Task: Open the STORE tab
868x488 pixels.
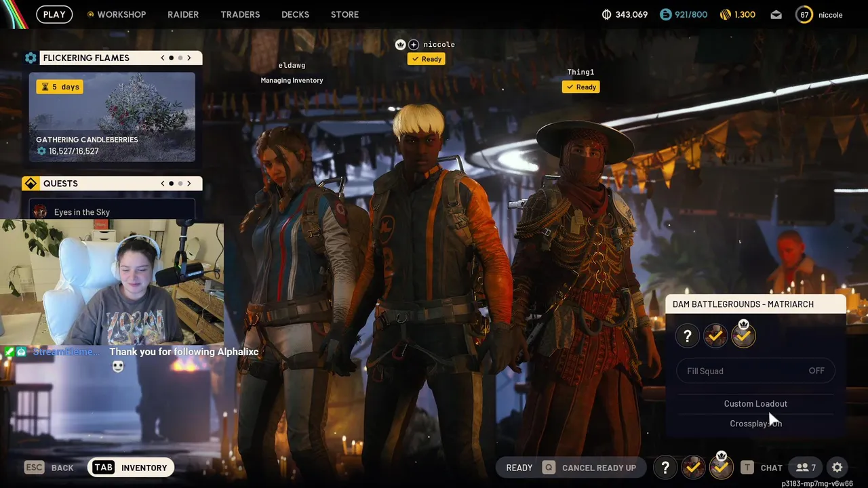Action: point(344,14)
